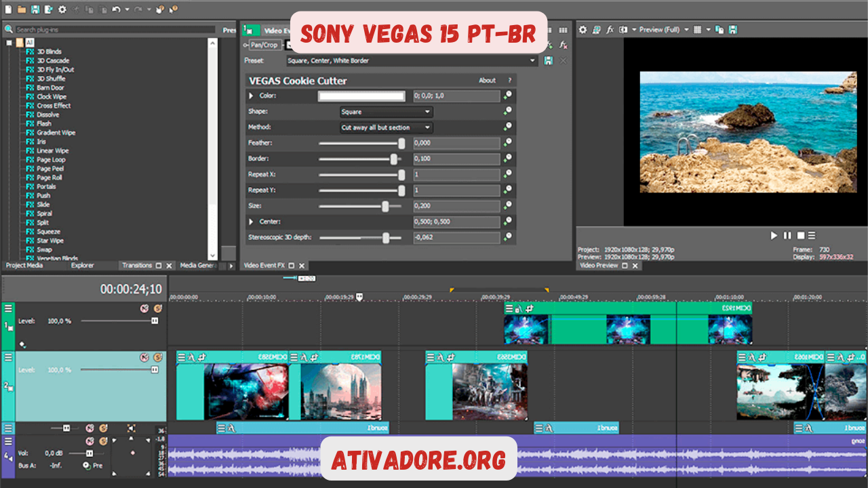Screen dimensions: 868x488
Task: Animate the Size parameter keyframe icon
Action: coord(507,206)
